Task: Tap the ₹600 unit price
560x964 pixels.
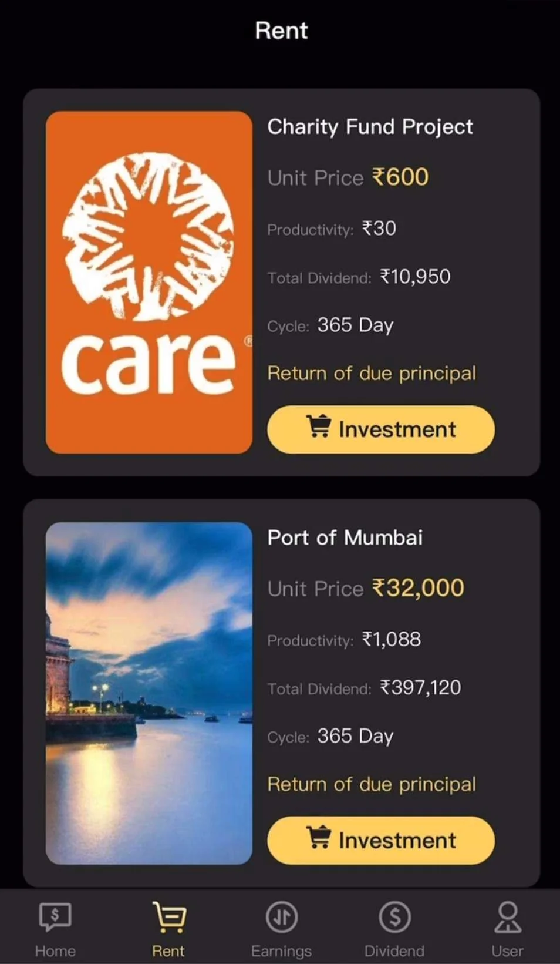Action: 401,177
